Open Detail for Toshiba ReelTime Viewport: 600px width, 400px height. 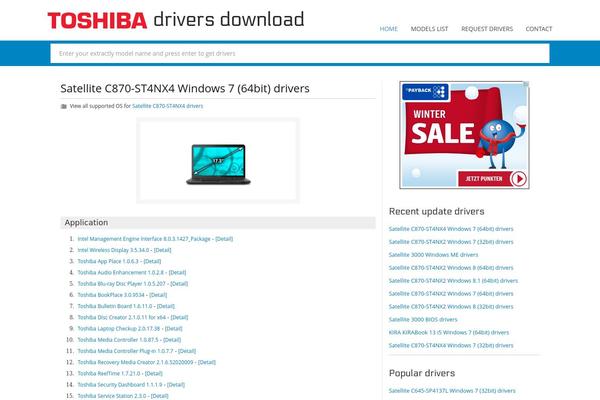[x=153, y=373]
